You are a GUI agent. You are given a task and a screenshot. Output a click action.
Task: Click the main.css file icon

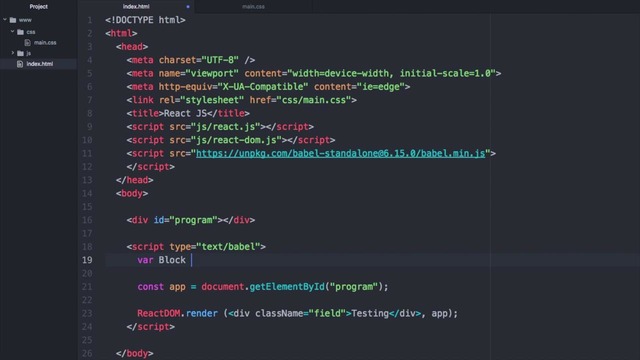pos(27,42)
